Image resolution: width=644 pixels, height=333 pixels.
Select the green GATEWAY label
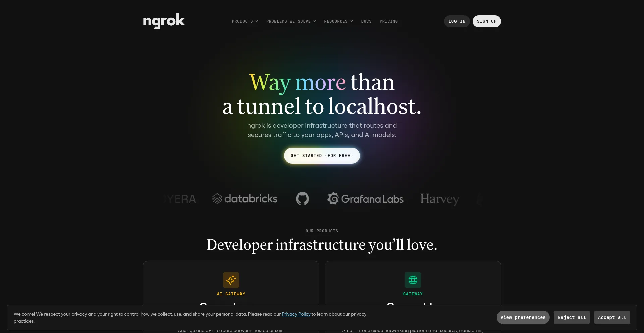[x=413, y=294]
